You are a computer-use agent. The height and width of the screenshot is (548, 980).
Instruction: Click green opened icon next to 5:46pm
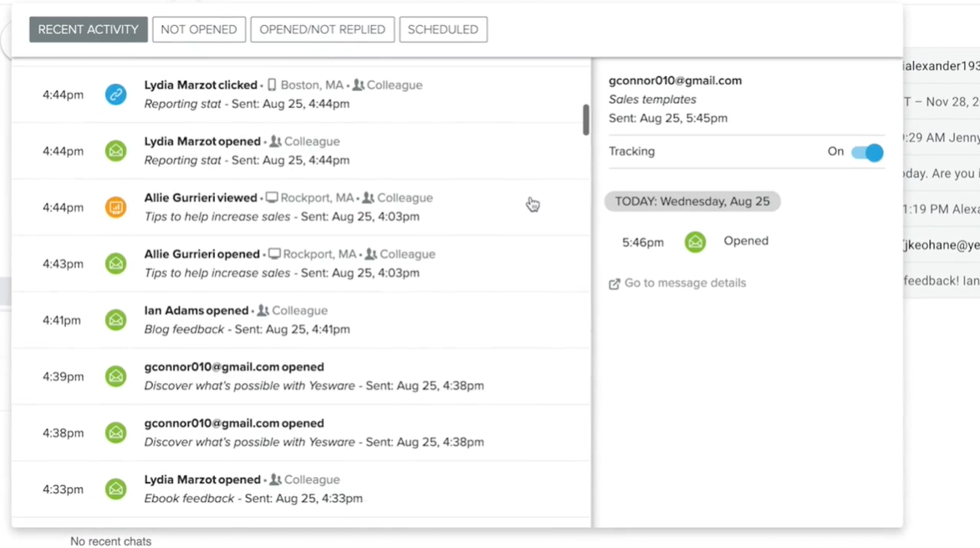click(x=695, y=242)
